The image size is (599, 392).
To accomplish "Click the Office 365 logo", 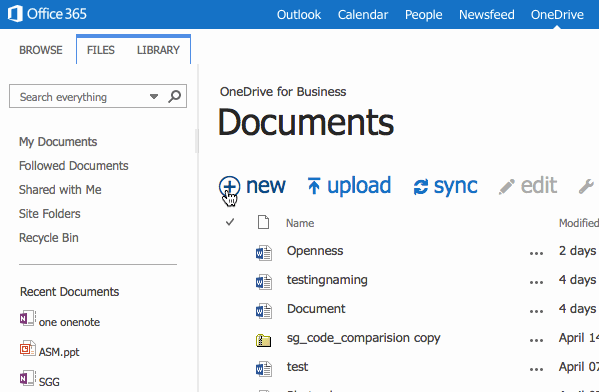I will [x=47, y=14].
